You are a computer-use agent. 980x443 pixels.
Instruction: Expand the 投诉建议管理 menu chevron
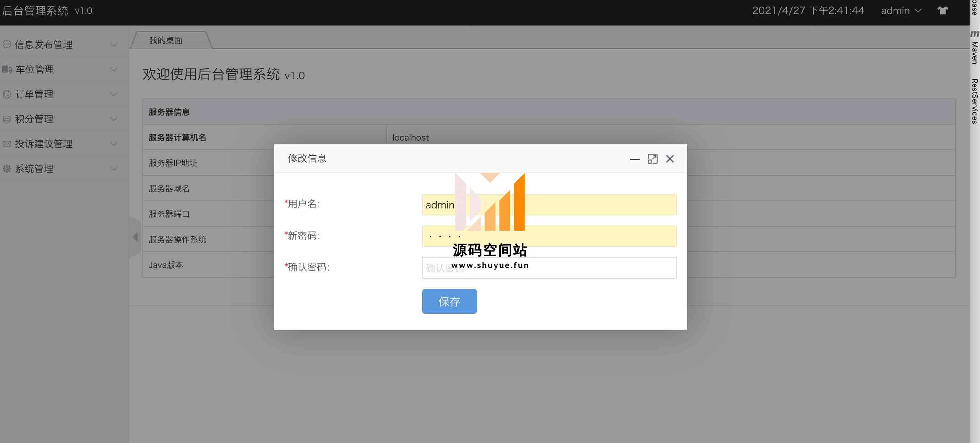[x=113, y=144]
